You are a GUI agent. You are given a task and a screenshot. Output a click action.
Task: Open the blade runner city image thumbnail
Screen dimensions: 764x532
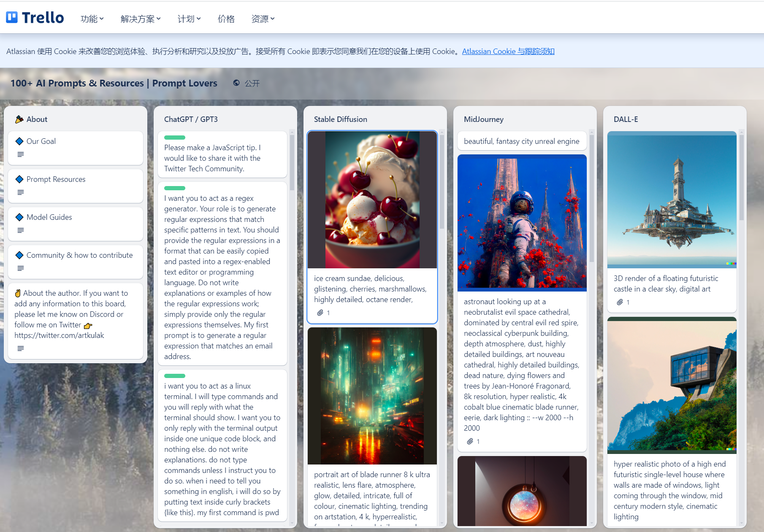click(x=372, y=396)
